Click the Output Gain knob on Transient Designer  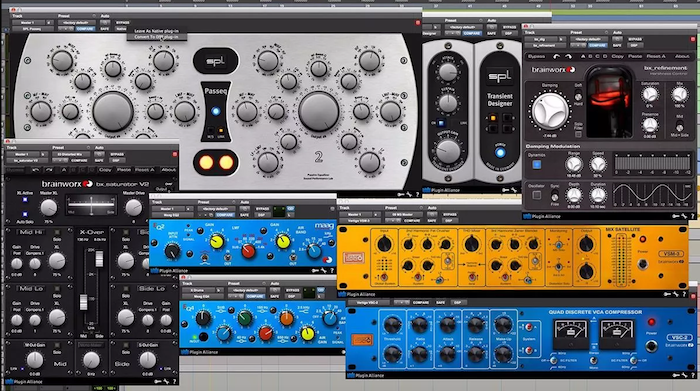pyautogui.click(x=448, y=151)
